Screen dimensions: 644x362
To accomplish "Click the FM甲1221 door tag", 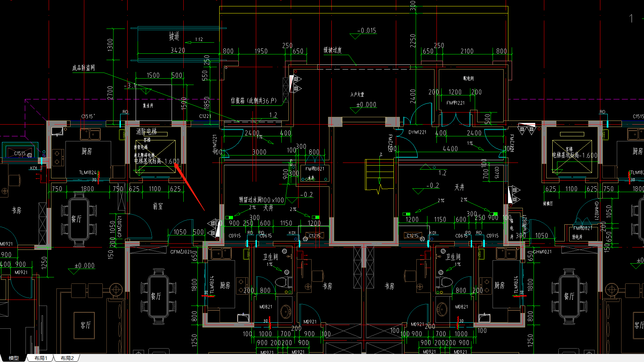I will [456, 103].
